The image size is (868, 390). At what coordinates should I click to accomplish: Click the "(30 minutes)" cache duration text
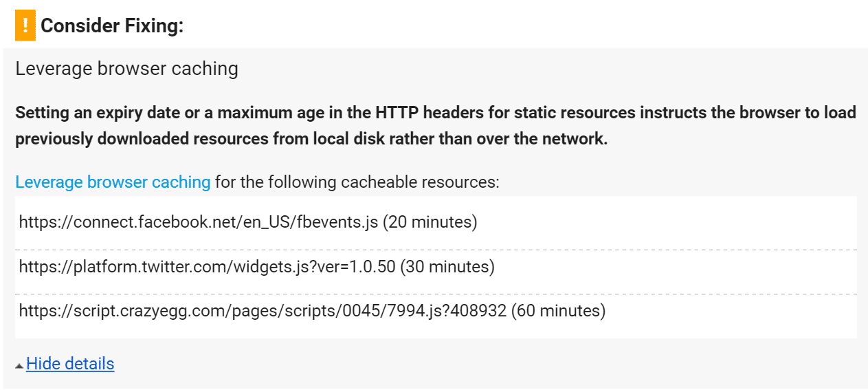(447, 267)
